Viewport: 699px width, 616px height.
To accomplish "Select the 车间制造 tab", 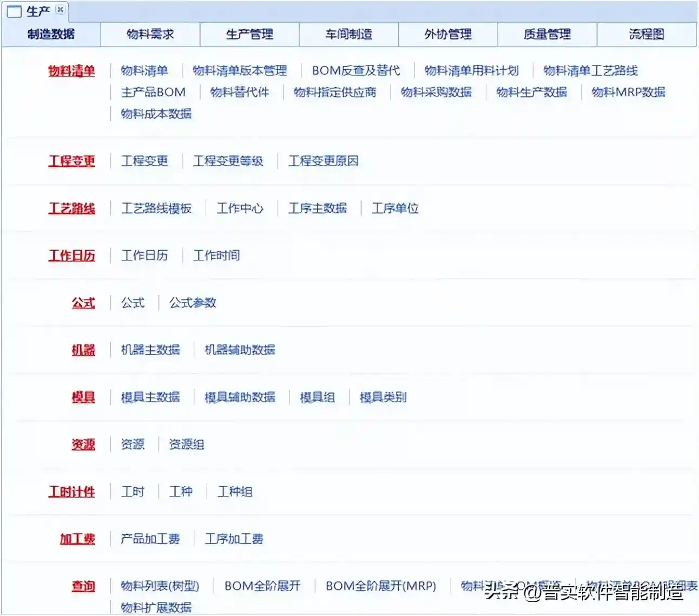I will pos(348,35).
